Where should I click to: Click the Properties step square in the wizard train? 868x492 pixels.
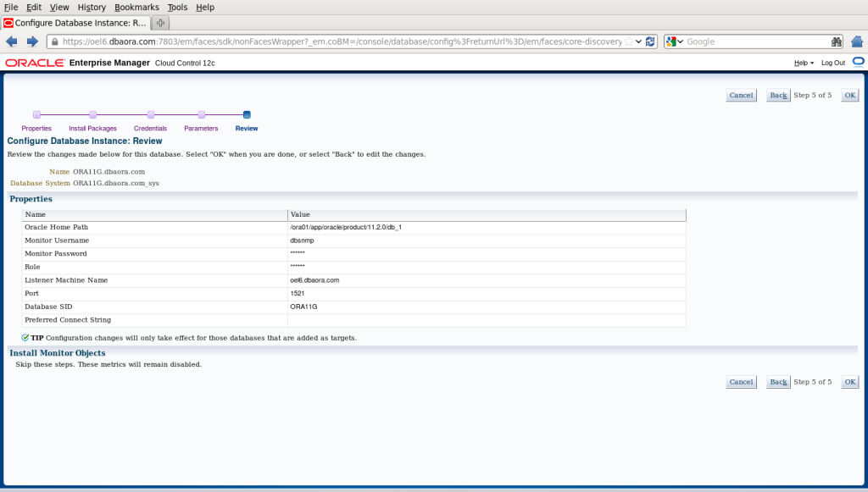[36, 115]
